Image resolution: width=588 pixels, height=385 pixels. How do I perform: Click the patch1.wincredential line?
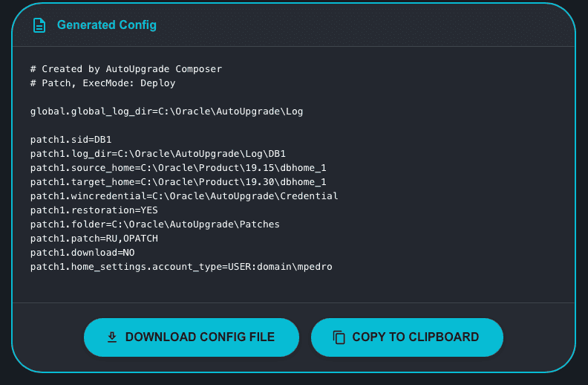(184, 195)
